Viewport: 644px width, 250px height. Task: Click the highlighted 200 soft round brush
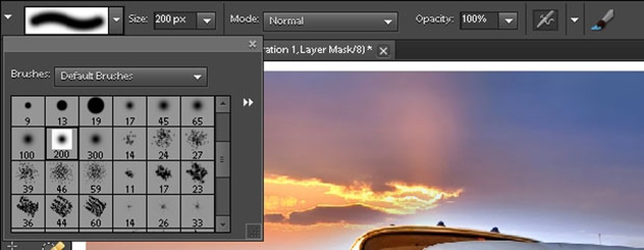[62, 143]
